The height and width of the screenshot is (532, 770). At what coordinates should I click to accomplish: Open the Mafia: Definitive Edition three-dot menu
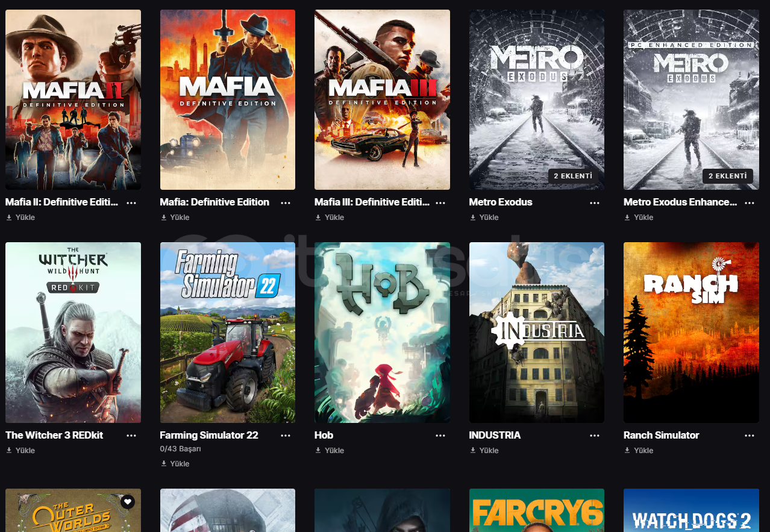[286, 203]
